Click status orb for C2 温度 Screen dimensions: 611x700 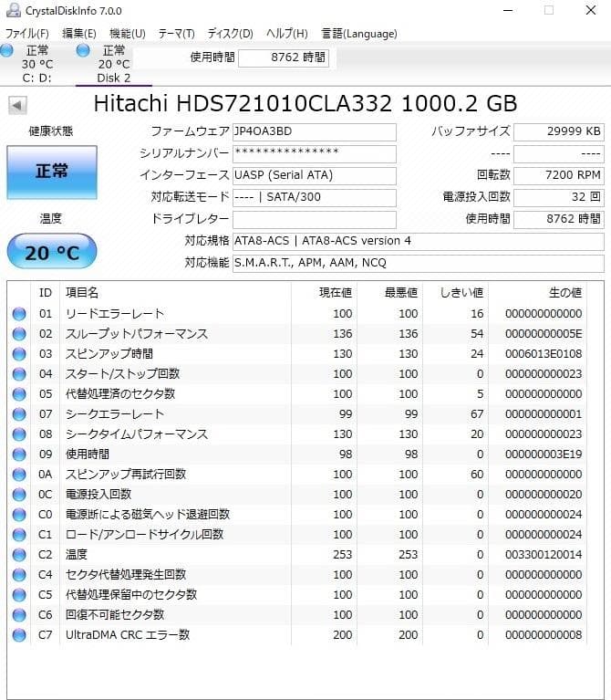(19, 555)
